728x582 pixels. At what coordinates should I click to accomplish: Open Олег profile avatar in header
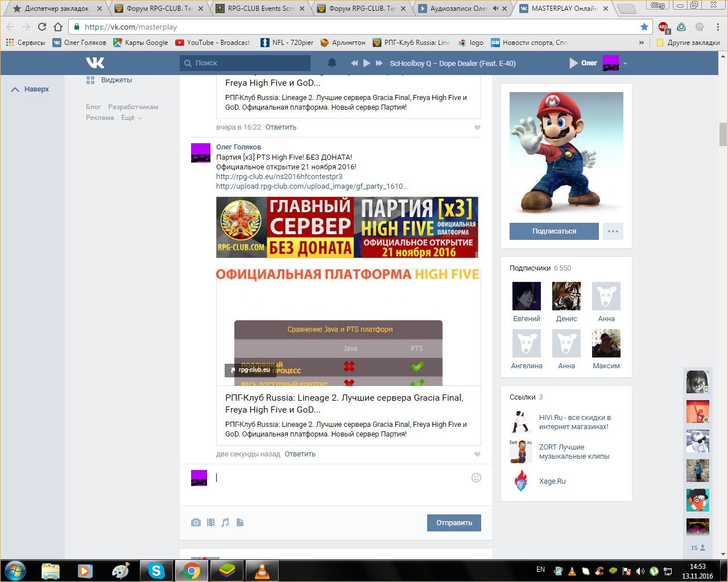coord(611,63)
